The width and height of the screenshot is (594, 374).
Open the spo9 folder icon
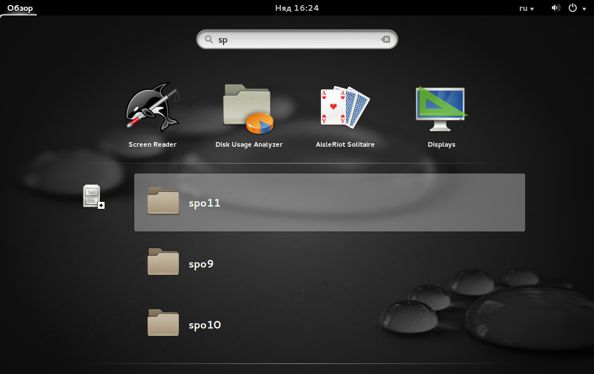[163, 261]
